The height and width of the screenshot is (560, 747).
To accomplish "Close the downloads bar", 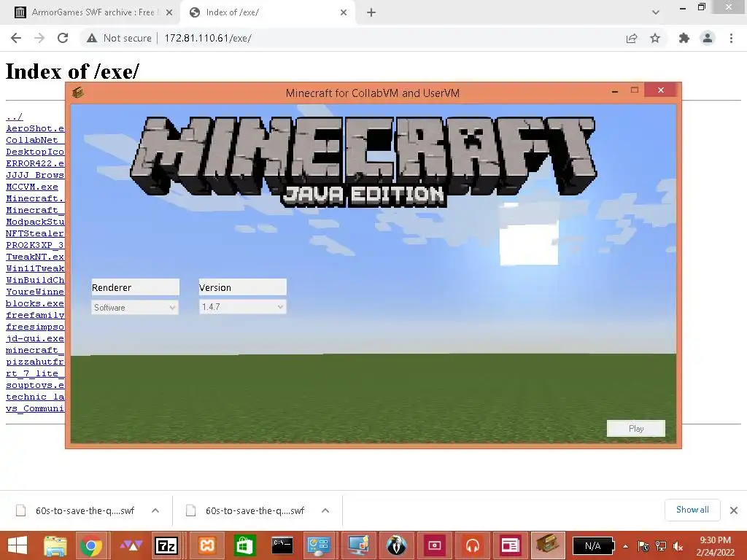I will pos(734,510).
